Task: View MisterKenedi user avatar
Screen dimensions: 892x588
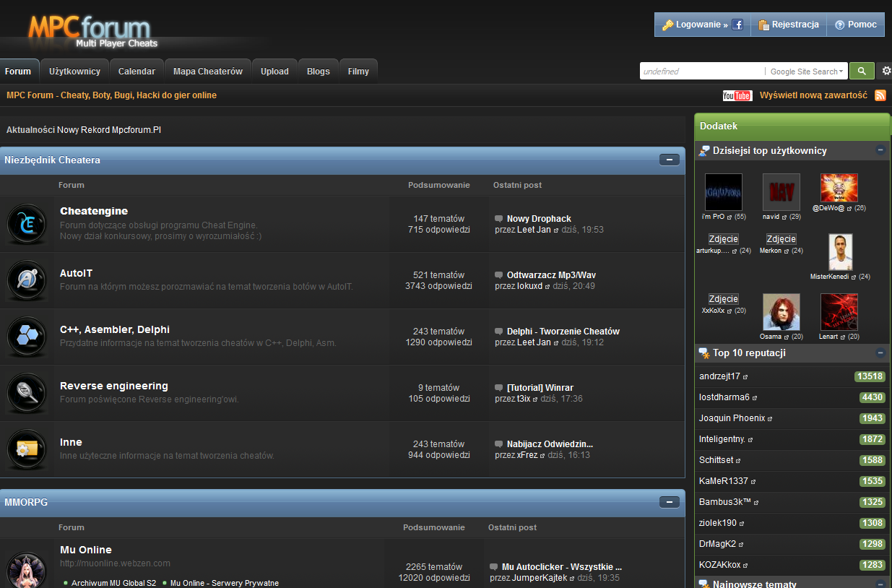Action: tap(840, 252)
